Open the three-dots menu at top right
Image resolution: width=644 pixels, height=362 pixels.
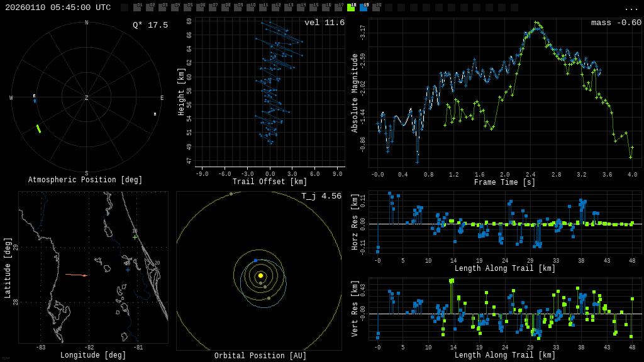click(x=631, y=8)
